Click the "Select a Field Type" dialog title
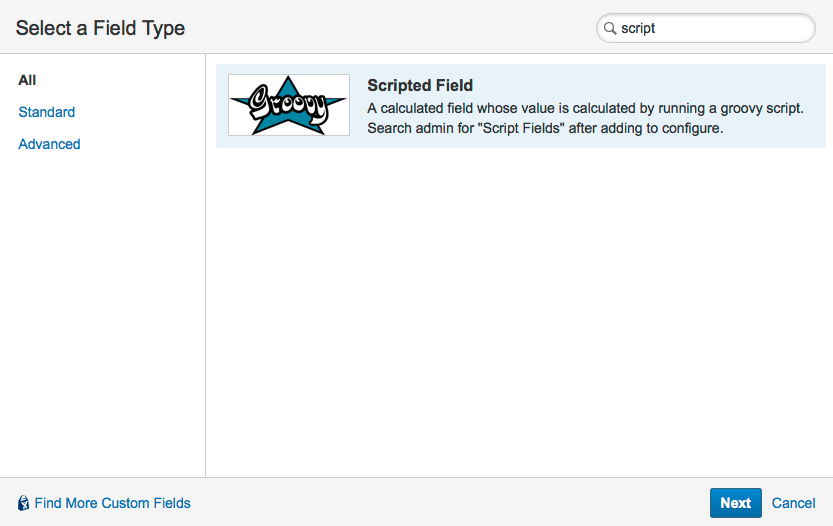The image size is (833, 526). (100, 28)
